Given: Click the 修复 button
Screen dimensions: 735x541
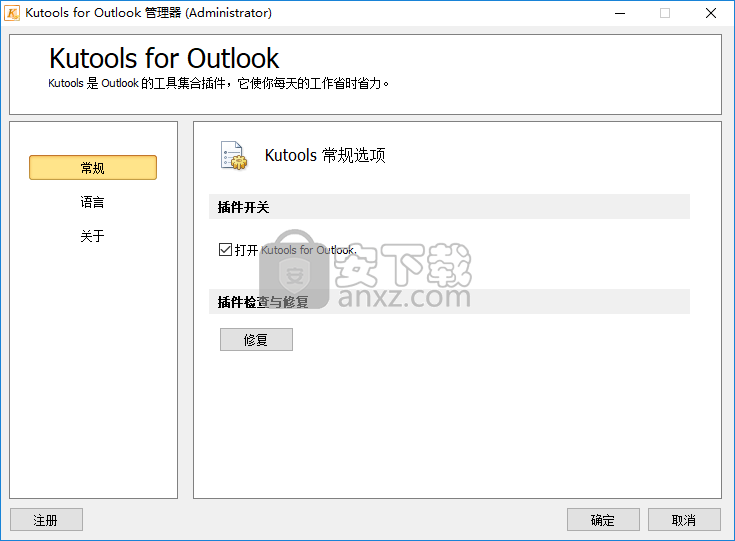Looking at the screenshot, I should coord(256,339).
